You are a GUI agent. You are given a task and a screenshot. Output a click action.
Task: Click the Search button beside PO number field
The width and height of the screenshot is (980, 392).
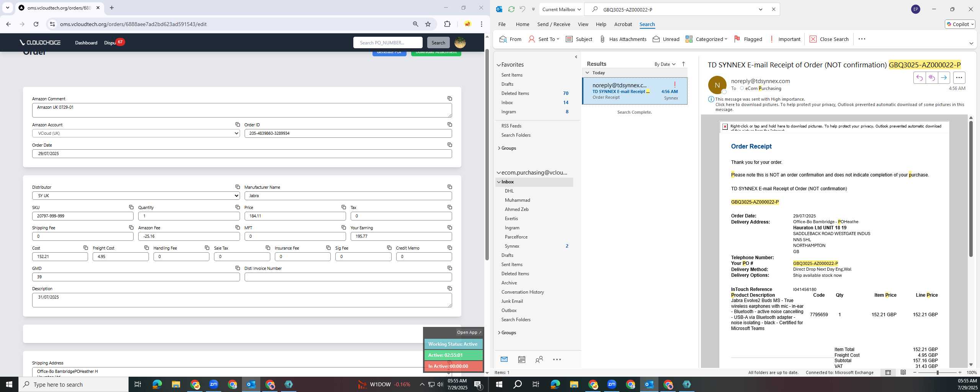pyautogui.click(x=438, y=42)
